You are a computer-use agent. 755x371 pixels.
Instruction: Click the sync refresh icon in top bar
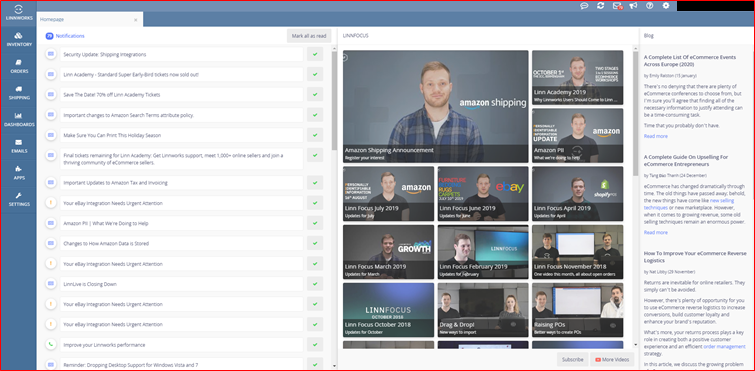600,6
